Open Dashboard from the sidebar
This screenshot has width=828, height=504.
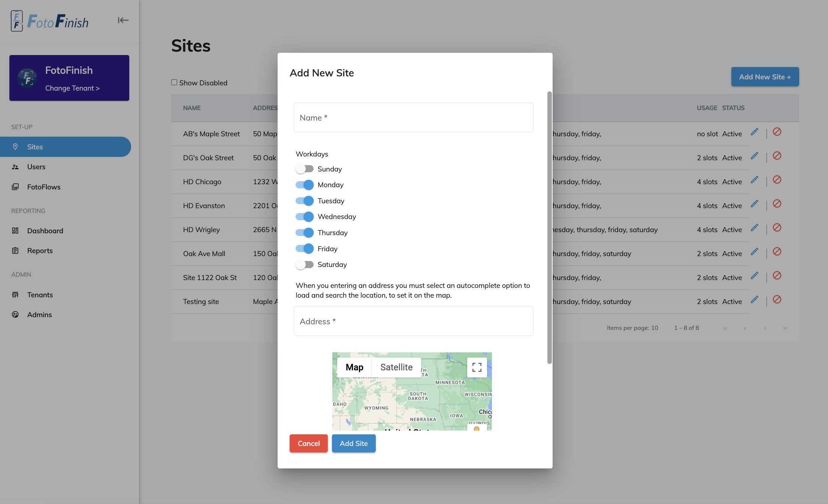click(x=45, y=231)
